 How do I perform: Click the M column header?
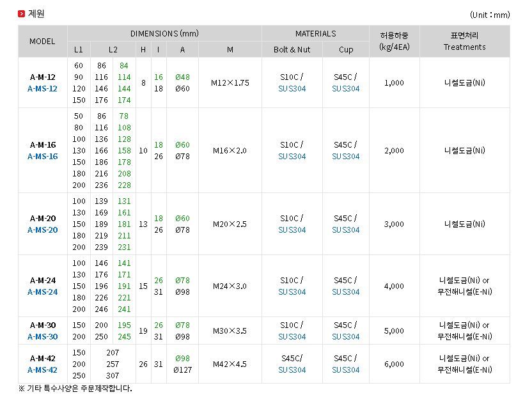230,49
